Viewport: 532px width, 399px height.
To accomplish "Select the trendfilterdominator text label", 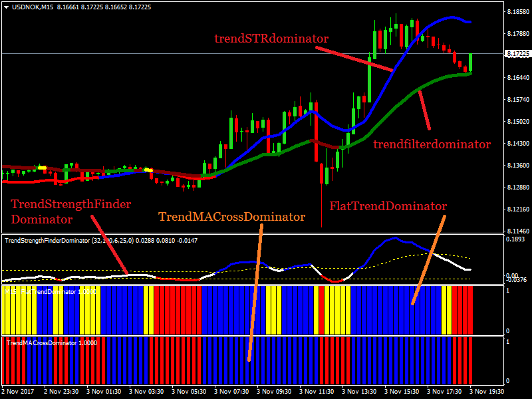I will point(432,144).
